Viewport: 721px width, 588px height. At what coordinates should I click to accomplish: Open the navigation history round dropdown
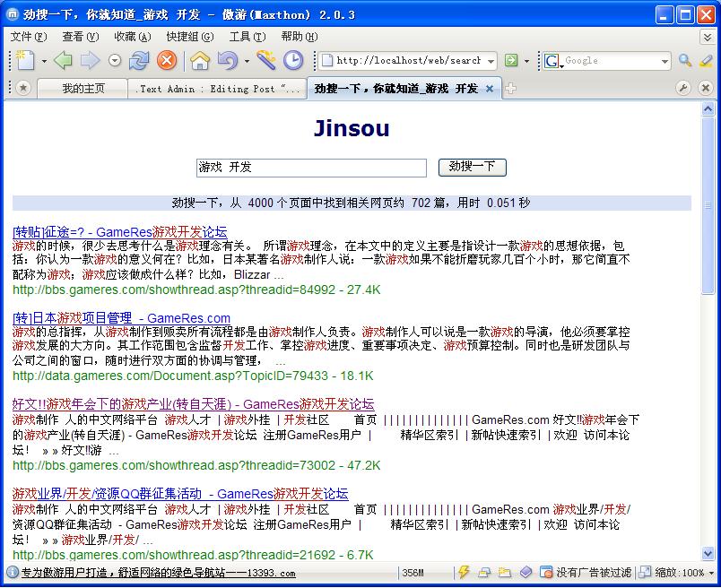coord(115,60)
